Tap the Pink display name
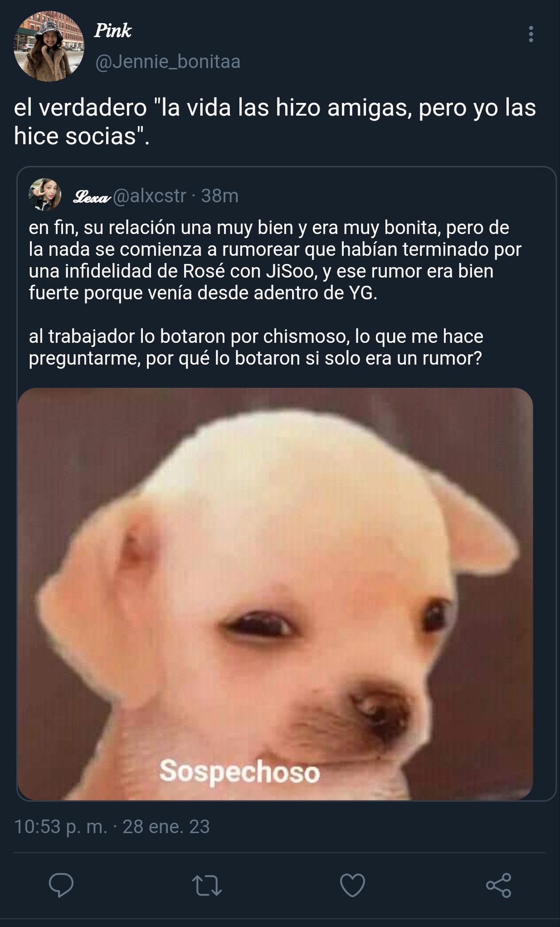The width and height of the screenshot is (560, 927). [113, 30]
